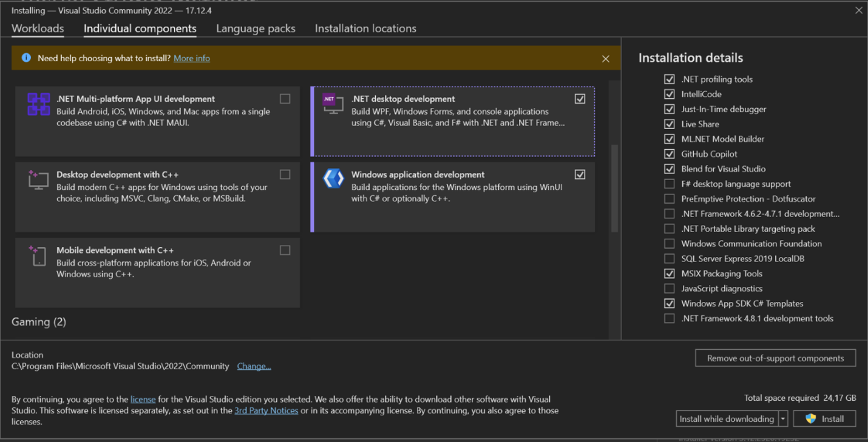Open the 3rd Party Notices link
868x442 pixels.
point(266,410)
